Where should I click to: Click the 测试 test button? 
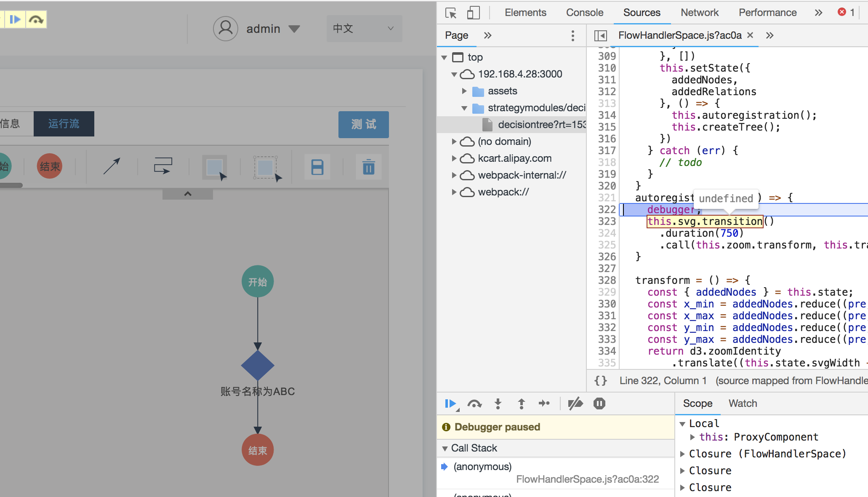[363, 125]
